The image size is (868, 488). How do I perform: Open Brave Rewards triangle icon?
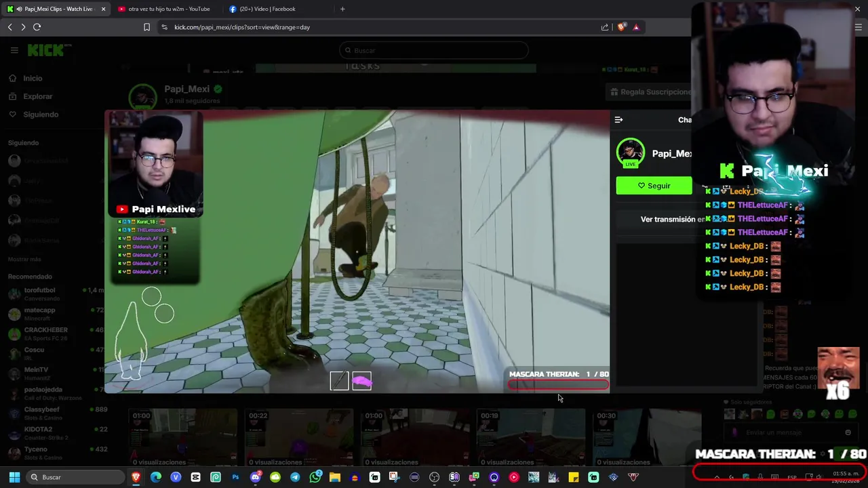[636, 27]
